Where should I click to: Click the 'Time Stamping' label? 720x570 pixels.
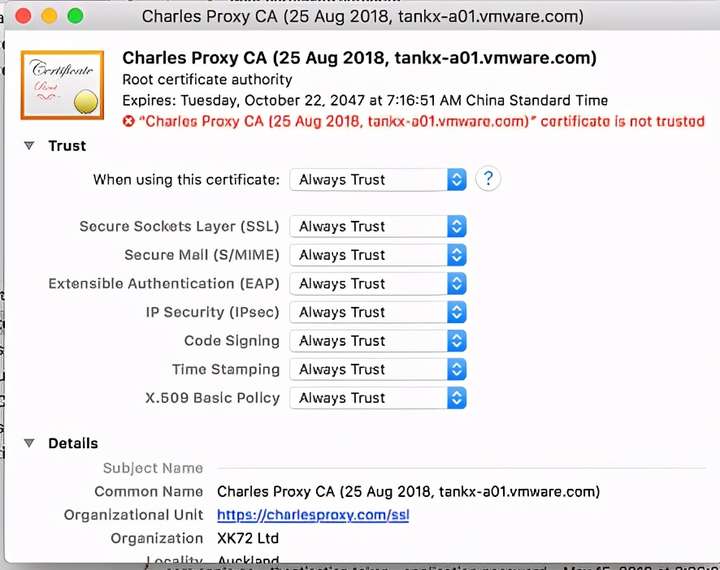pos(226,369)
